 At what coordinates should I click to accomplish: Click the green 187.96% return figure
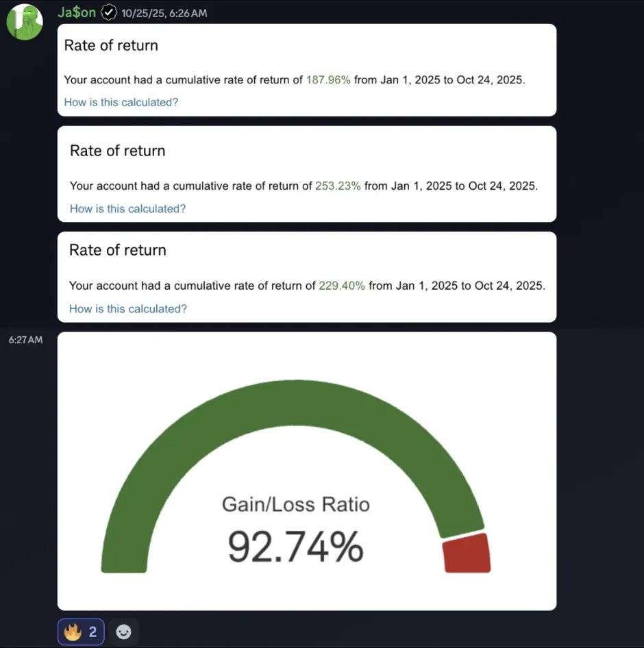[x=328, y=79]
